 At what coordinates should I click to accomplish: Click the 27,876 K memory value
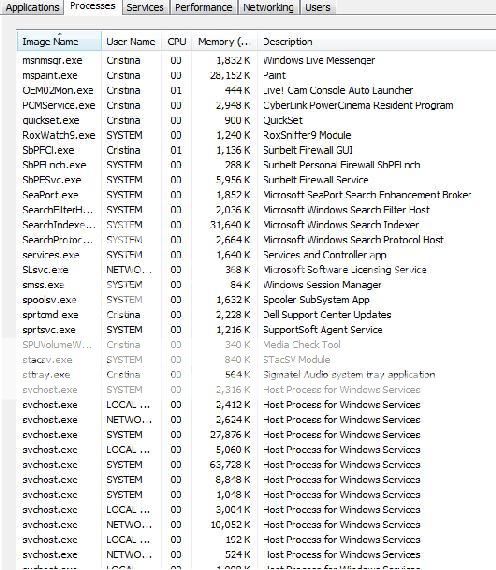[230, 435]
